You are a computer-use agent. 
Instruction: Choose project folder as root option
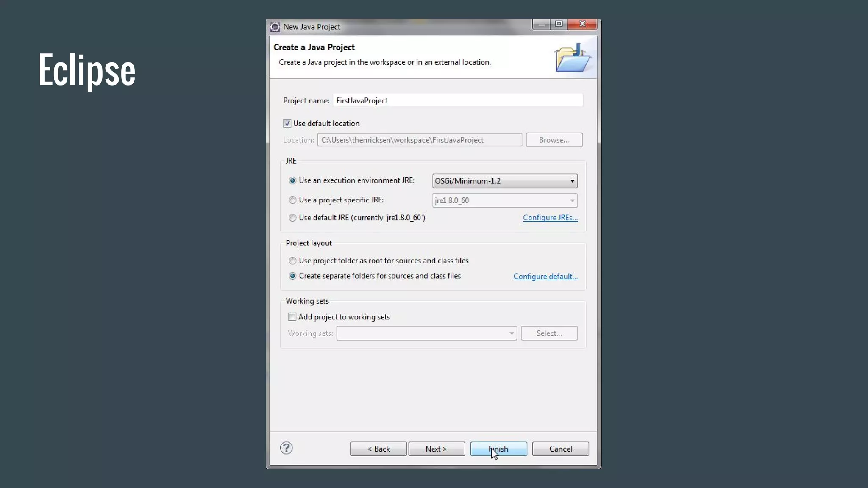292,261
